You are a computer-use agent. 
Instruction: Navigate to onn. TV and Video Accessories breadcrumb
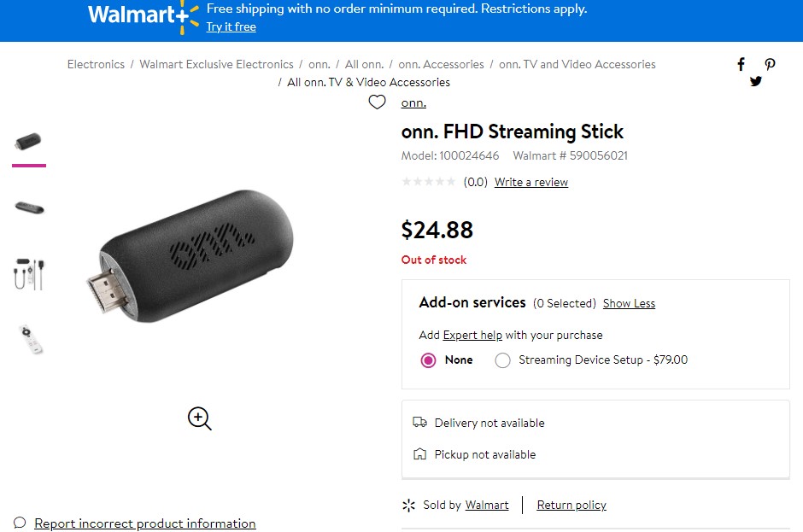(577, 64)
